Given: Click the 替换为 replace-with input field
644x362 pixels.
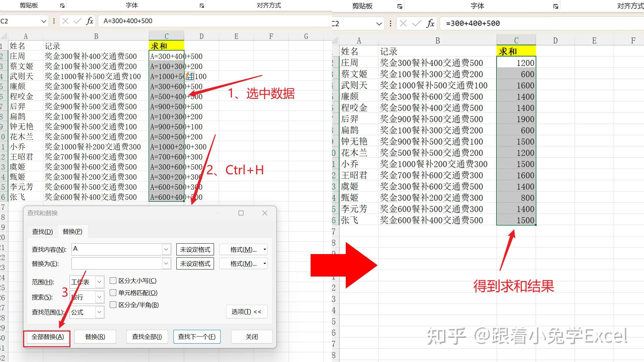Looking at the screenshot, I should coord(117,263).
